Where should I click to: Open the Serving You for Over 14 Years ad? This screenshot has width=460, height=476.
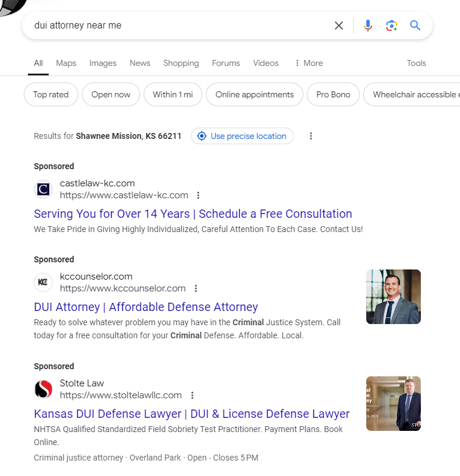pos(193,214)
